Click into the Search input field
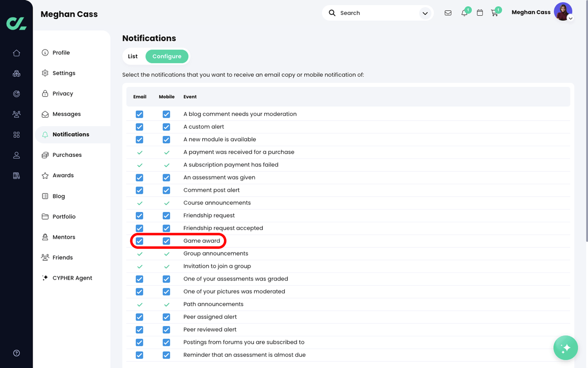This screenshot has width=588, height=368. point(378,13)
